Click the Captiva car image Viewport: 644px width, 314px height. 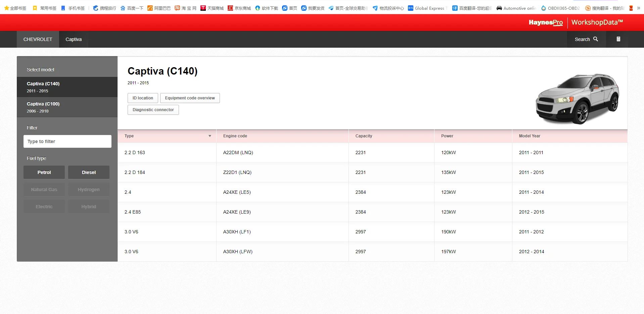coord(577,98)
